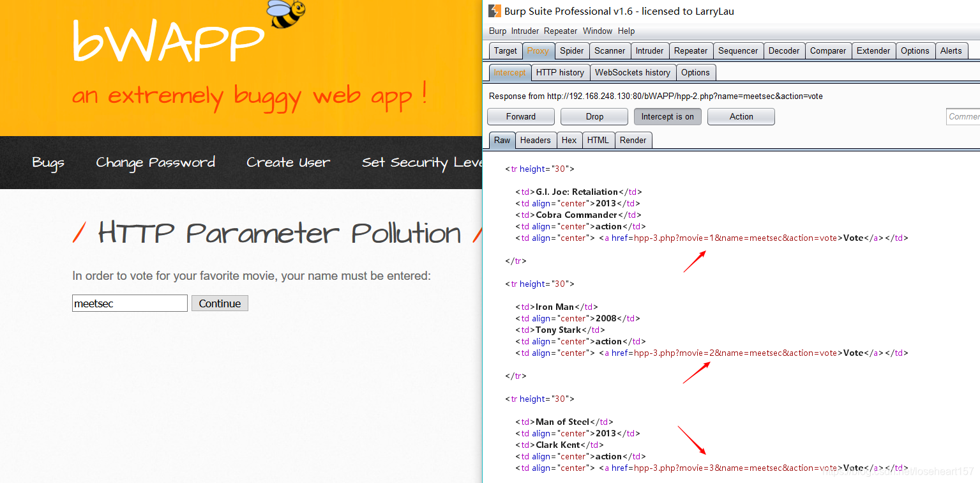The height and width of the screenshot is (483, 980).
Task: Open the Burp menu
Action: pyautogui.click(x=497, y=31)
